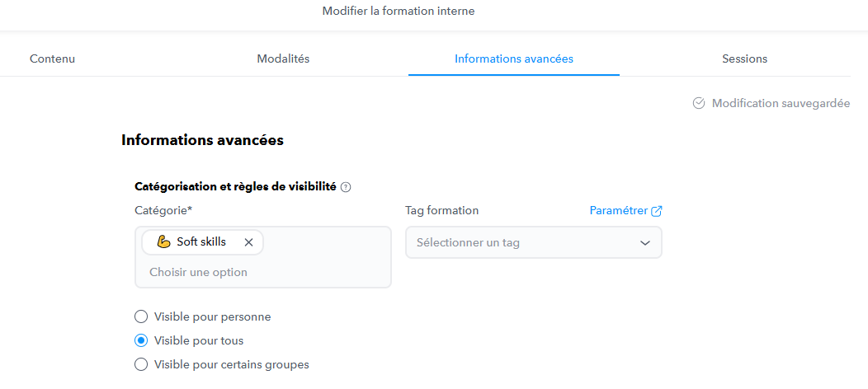This screenshot has width=868, height=389.
Task: Focus the Choisir une option category field
Action: [x=198, y=273]
